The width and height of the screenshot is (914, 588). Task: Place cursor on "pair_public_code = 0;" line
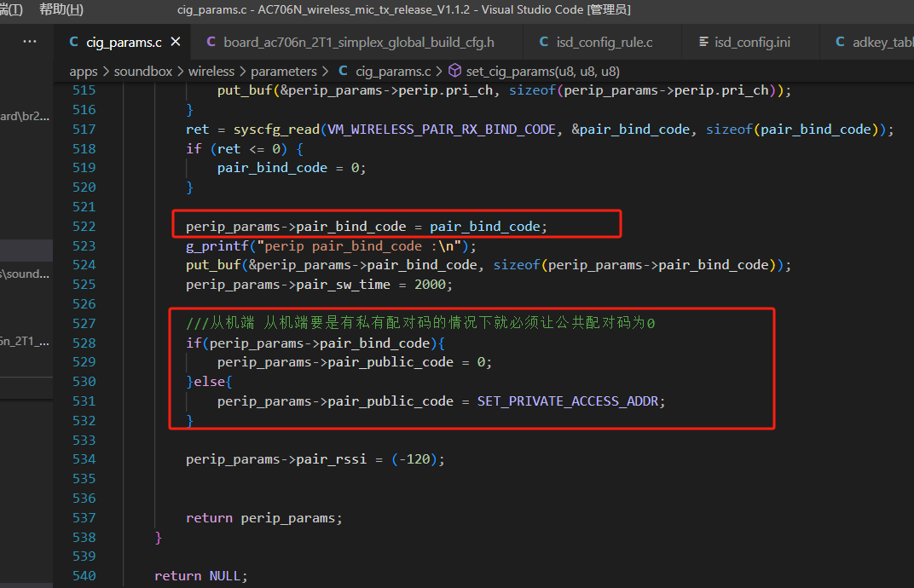355,362
